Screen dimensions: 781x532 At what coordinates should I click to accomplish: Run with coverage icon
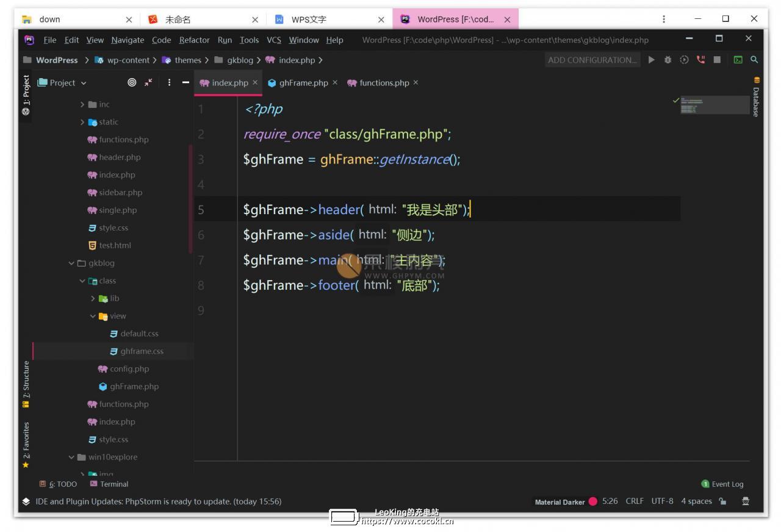click(684, 60)
